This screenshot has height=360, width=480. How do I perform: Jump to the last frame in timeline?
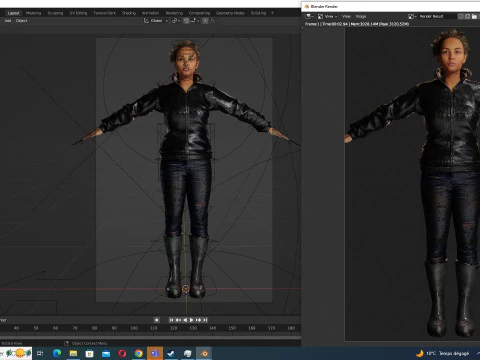tap(205, 320)
